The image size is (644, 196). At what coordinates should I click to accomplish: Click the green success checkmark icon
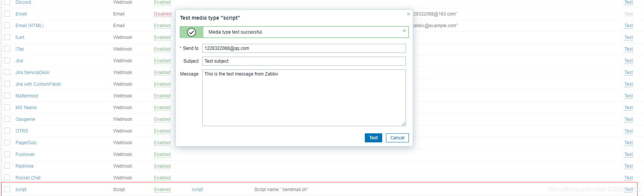click(x=192, y=32)
